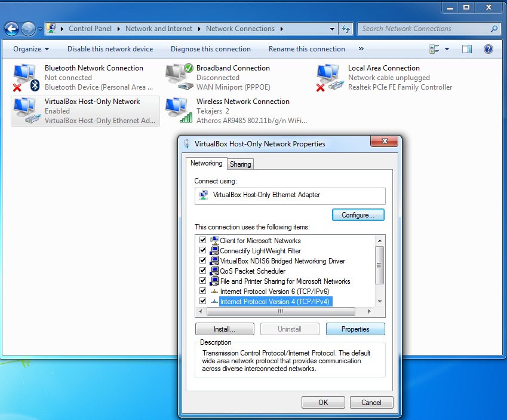Click Diagnose this connection
This screenshot has height=420, width=507.
coord(210,49)
